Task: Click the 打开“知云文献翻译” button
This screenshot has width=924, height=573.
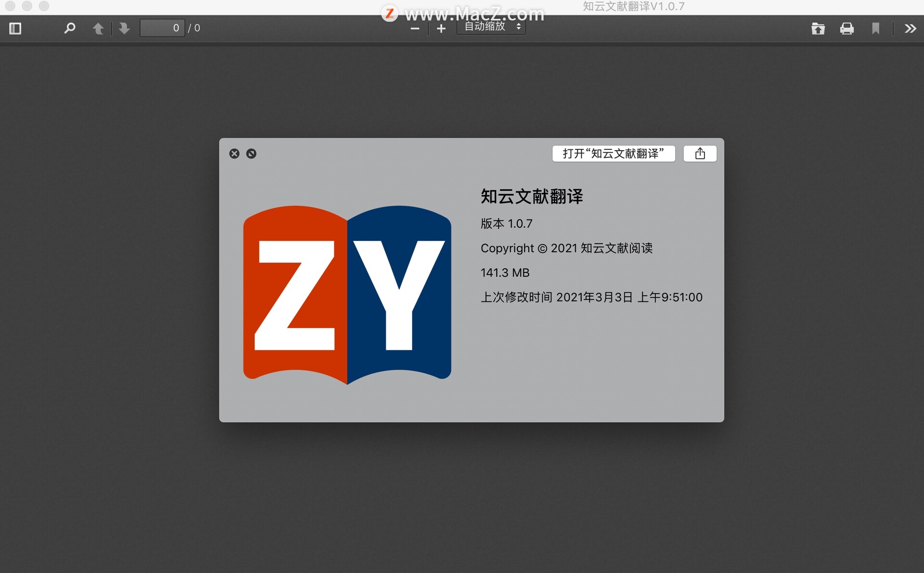Action: click(x=613, y=154)
